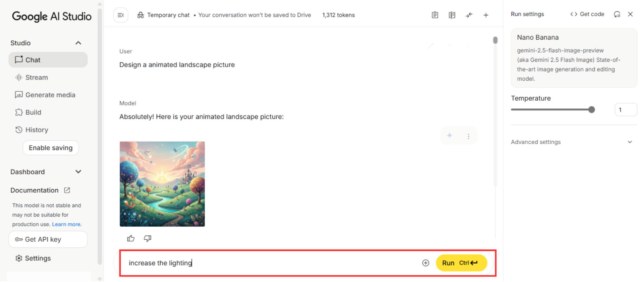The height and width of the screenshot is (282, 644).
Task: Expand the Dashboard section
Action: click(78, 172)
